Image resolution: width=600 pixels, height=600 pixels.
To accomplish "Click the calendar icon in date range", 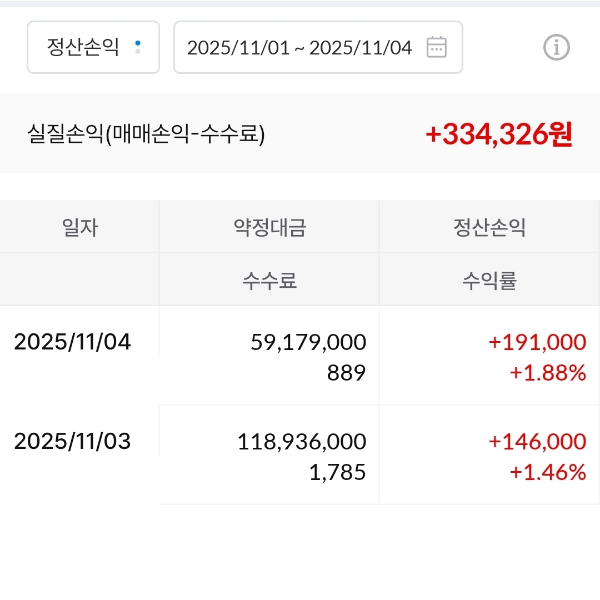I will [x=436, y=47].
